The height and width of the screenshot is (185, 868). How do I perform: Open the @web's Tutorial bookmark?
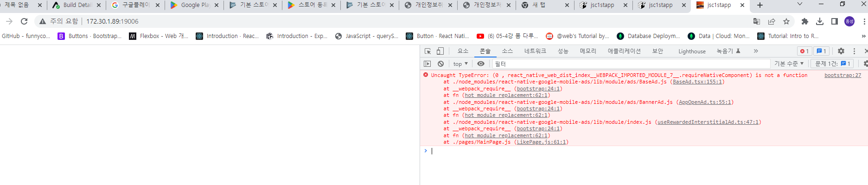point(578,36)
